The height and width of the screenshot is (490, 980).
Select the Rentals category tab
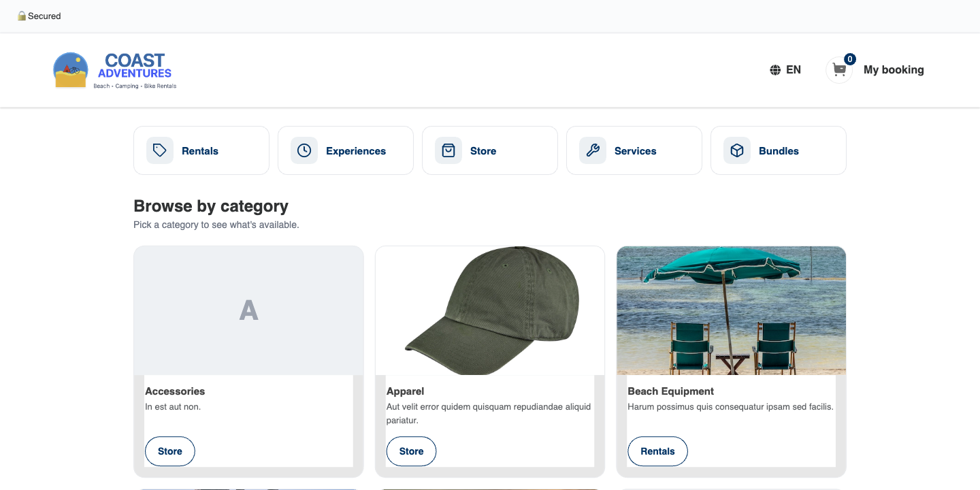coord(201,150)
